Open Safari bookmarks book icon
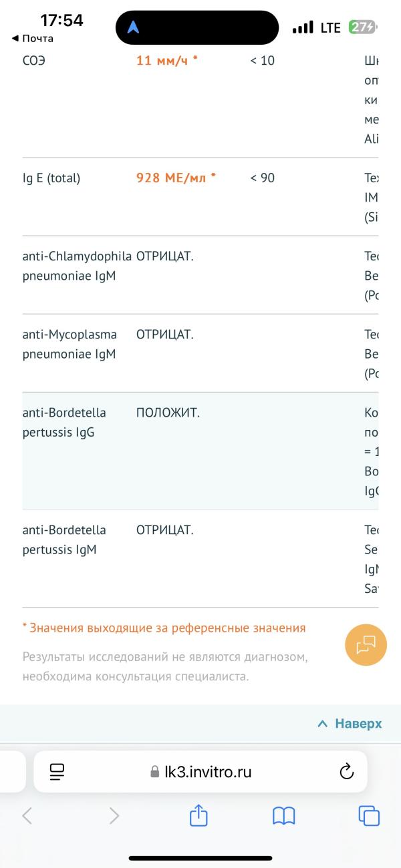Image resolution: width=401 pixels, height=868 pixels. point(284,815)
